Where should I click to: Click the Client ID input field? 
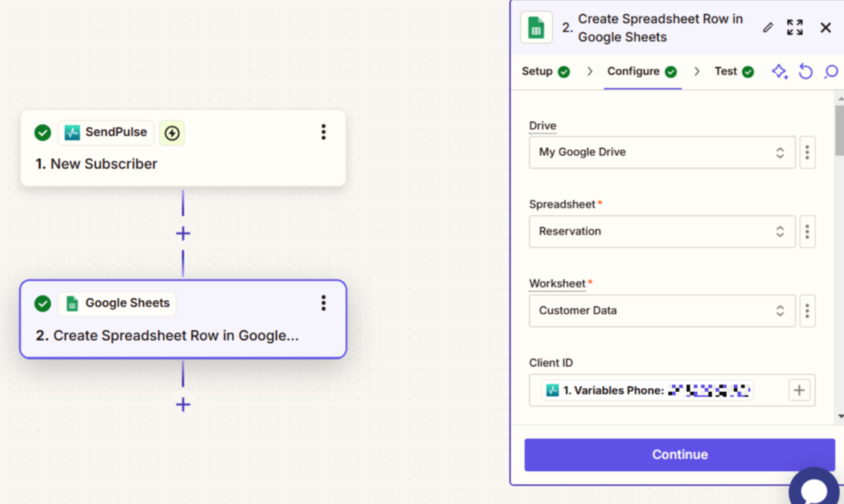[x=671, y=390]
